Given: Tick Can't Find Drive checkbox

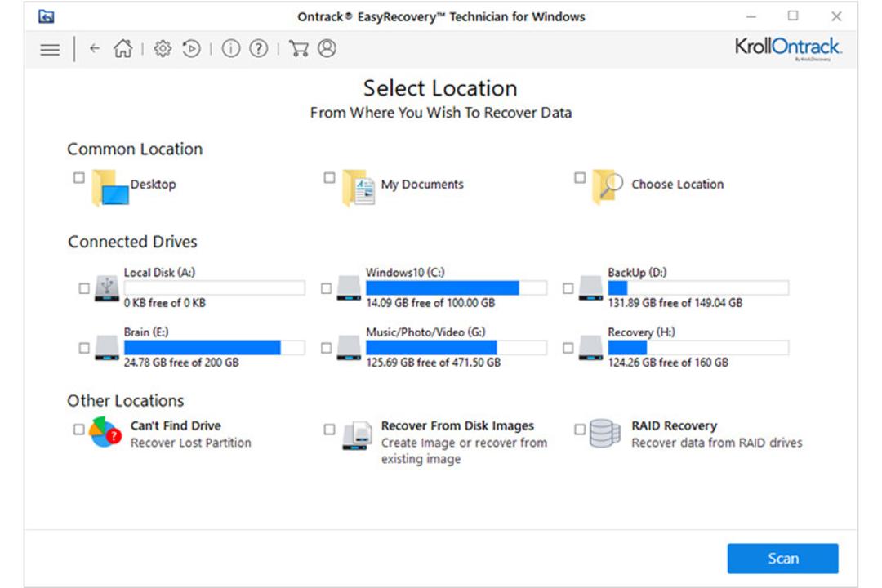Looking at the screenshot, I should coord(78,430).
